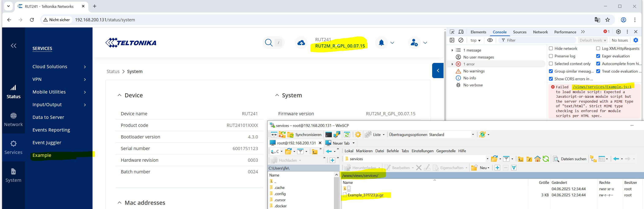This screenshot has width=644, height=209.
Task: Collapse the router sidebar with the double-chevron
Action: 14,46
